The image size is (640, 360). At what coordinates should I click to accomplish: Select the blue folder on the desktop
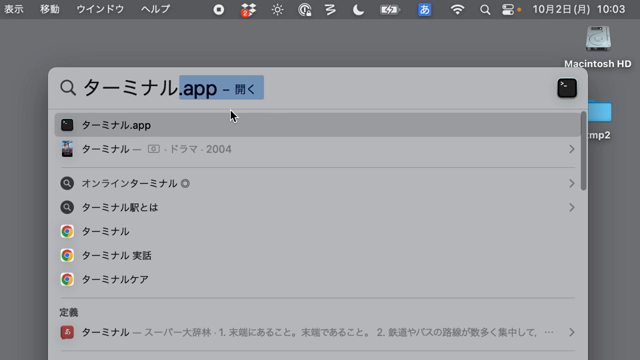pos(600,111)
